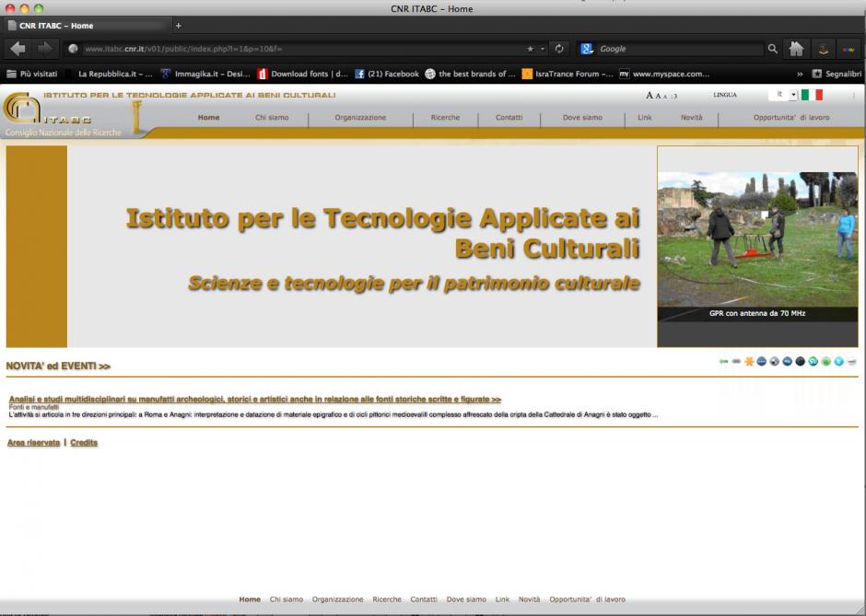
Task: Open Contatti in the top menu
Action: (509, 118)
